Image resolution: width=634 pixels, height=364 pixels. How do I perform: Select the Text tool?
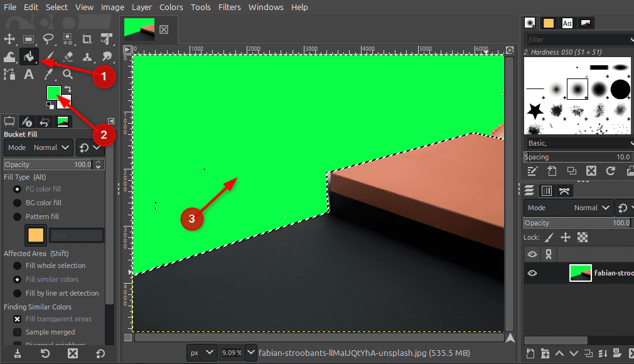pos(29,74)
